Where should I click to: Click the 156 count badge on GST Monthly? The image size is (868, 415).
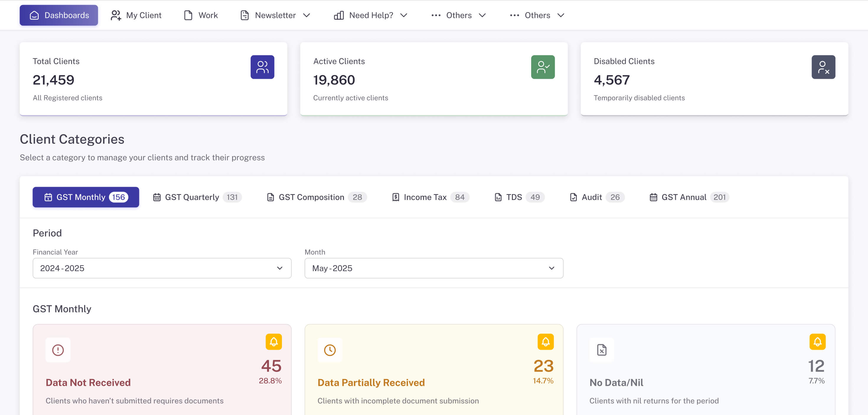(x=118, y=197)
